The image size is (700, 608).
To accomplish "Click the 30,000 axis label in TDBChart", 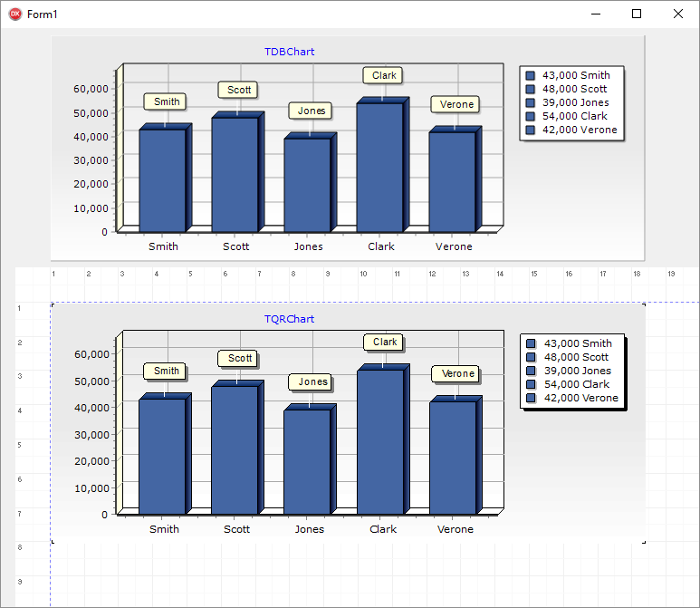I will [x=91, y=160].
